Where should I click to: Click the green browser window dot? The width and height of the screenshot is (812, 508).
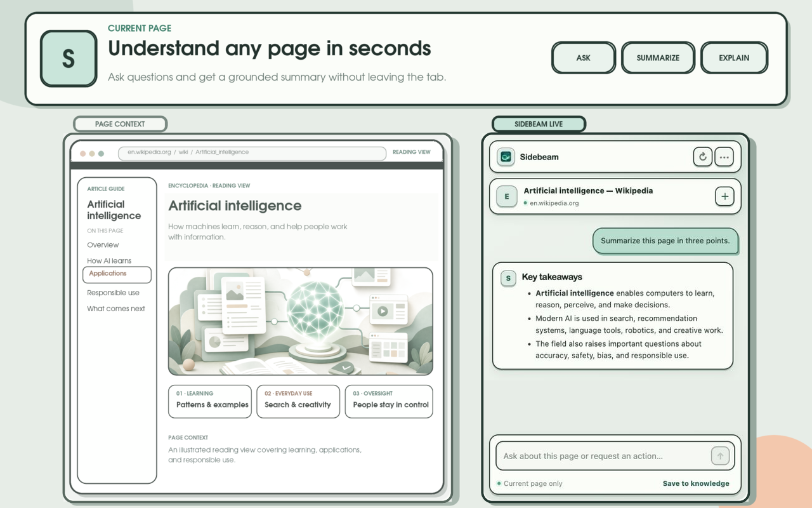[x=101, y=154]
